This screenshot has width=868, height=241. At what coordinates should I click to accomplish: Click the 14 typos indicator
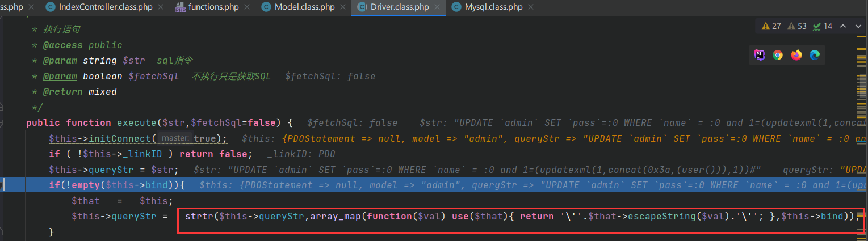pyautogui.click(x=822, y=26)
